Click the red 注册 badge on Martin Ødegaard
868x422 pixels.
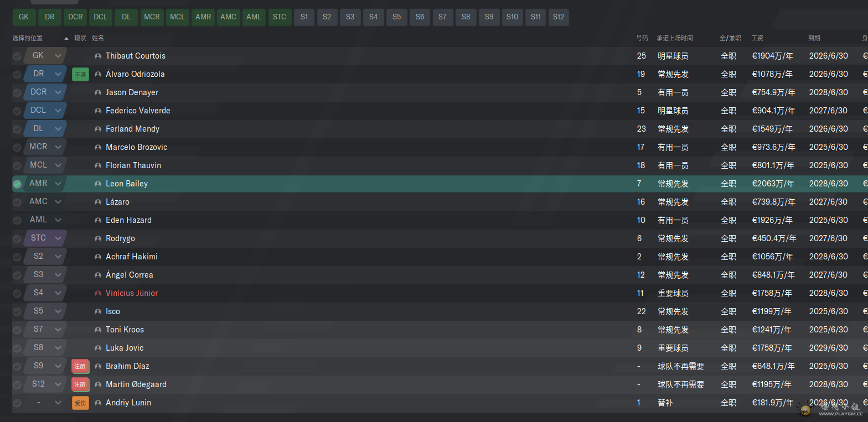(x=80, y=384)
